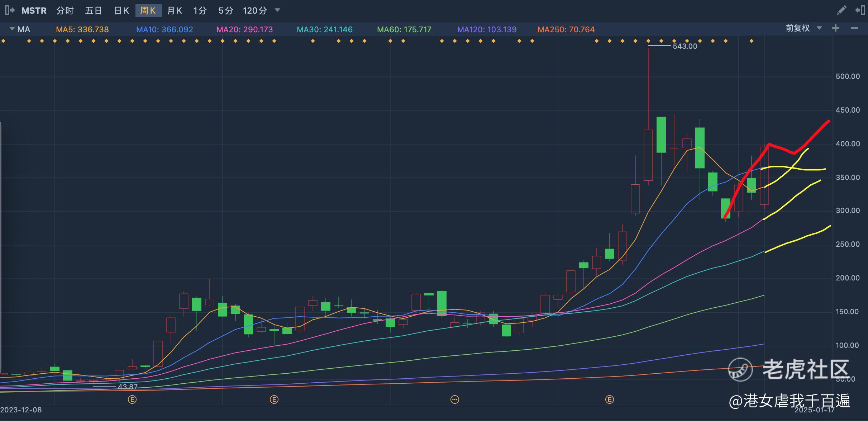
Task: Open the 前复权 adjustment dropdown
Action: (803, 28)
